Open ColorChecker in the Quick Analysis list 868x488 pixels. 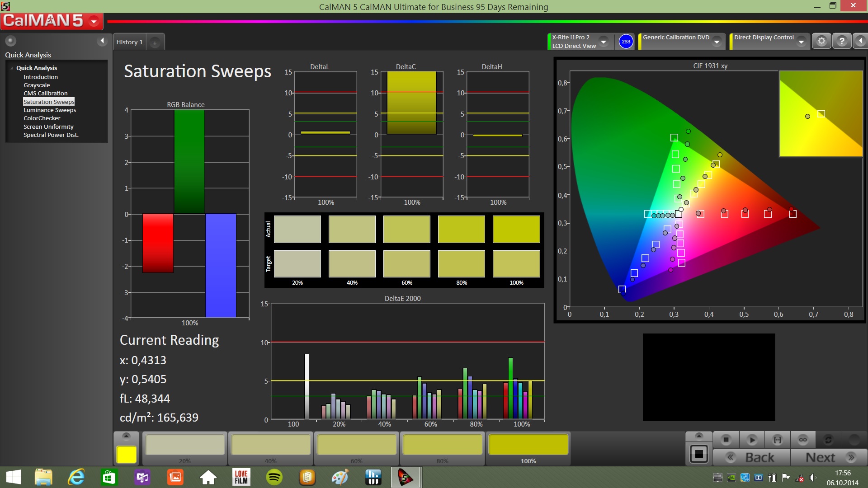(42, 118)
